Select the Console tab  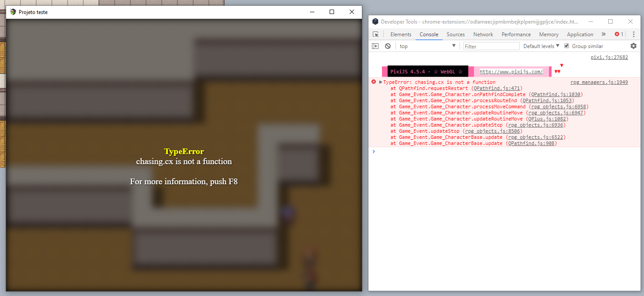(x=429, y=34)
